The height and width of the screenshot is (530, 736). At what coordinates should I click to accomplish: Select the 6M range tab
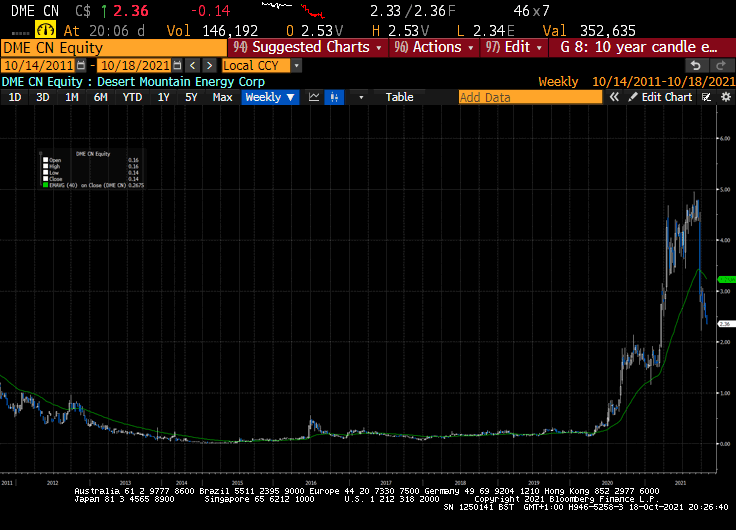pyautogui.click(x=100, y=97)
